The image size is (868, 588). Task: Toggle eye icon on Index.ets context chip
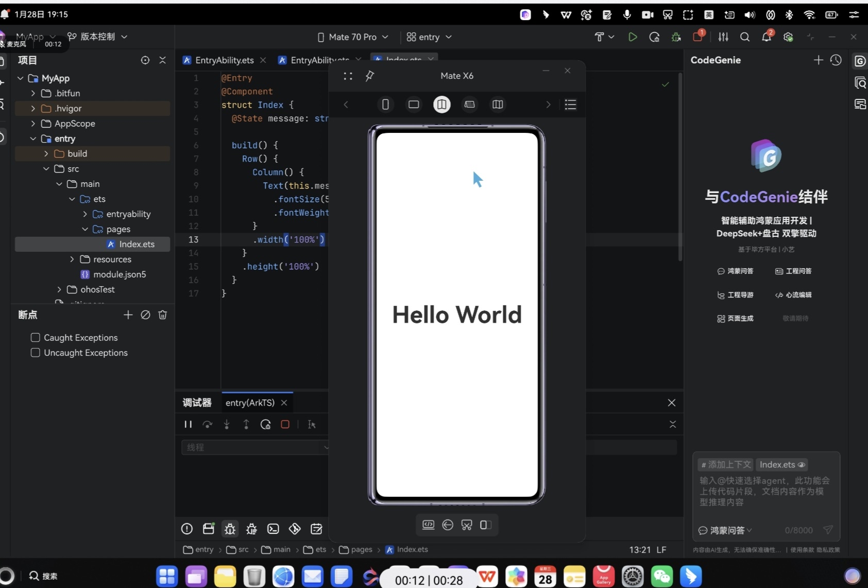point(801,464)
